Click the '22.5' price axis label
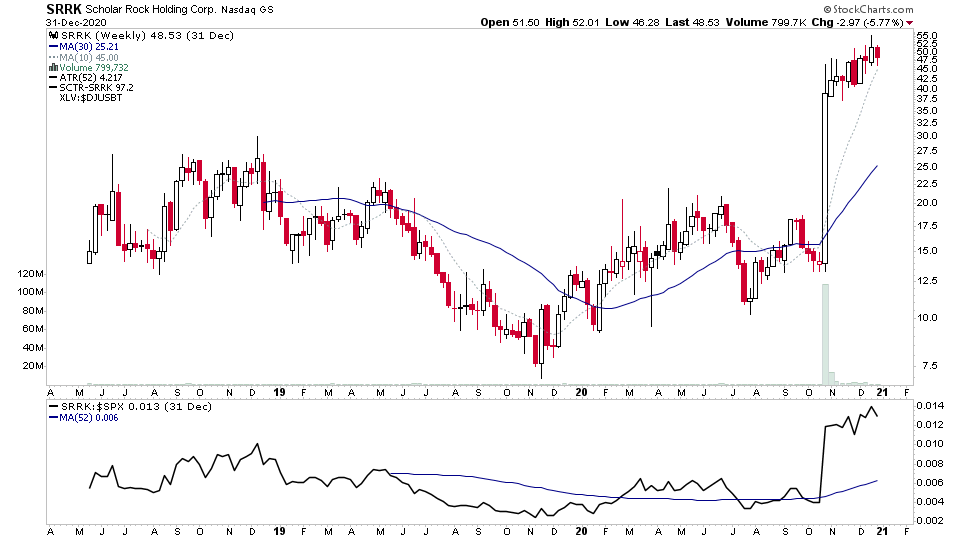The image size is (960, 540). pyautogui.click(x=927, y=184)
